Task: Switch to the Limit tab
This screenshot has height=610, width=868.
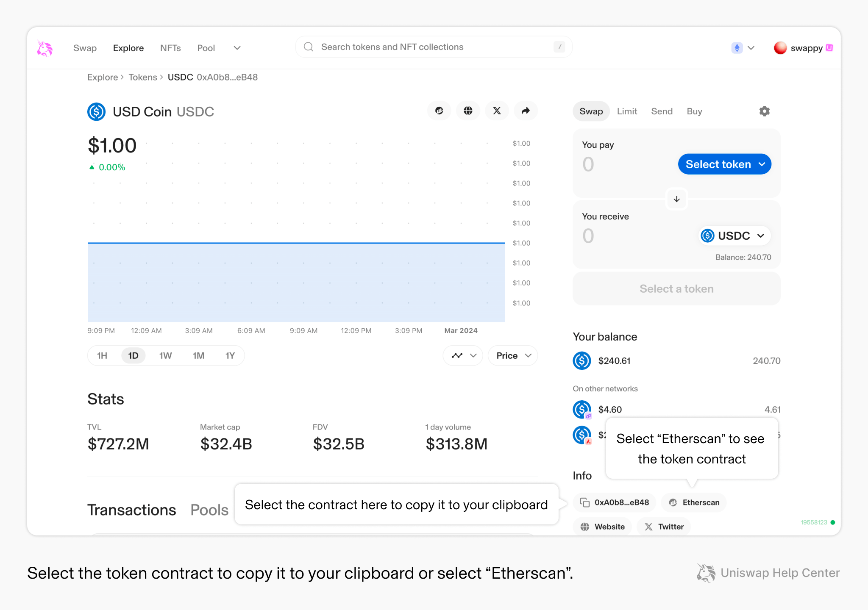Action: (627, 111)
